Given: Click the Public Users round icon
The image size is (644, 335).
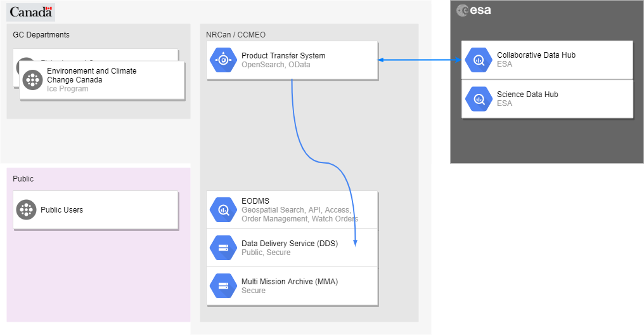Looking at the screenshot, I should [26, 209].
